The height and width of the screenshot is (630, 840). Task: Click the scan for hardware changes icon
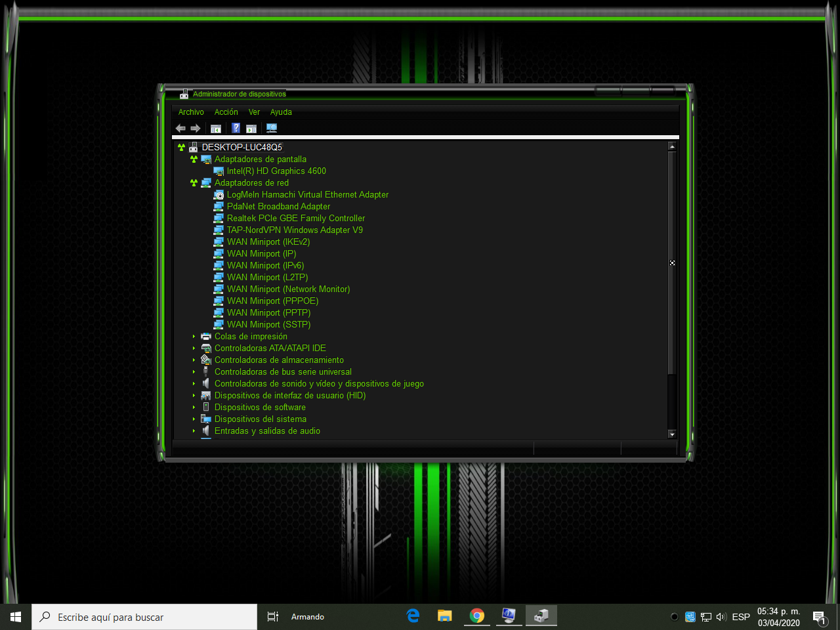tap(272, 129)
